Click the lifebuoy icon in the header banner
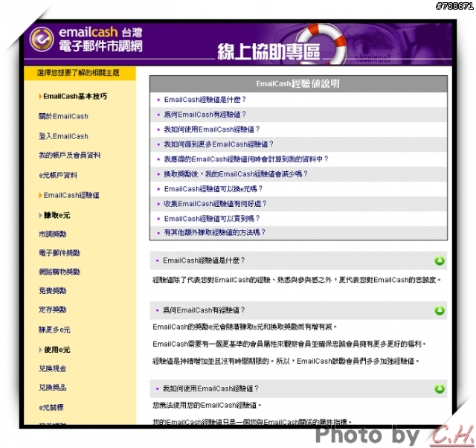This screenshot has height=448, width=476. (322, 43)
